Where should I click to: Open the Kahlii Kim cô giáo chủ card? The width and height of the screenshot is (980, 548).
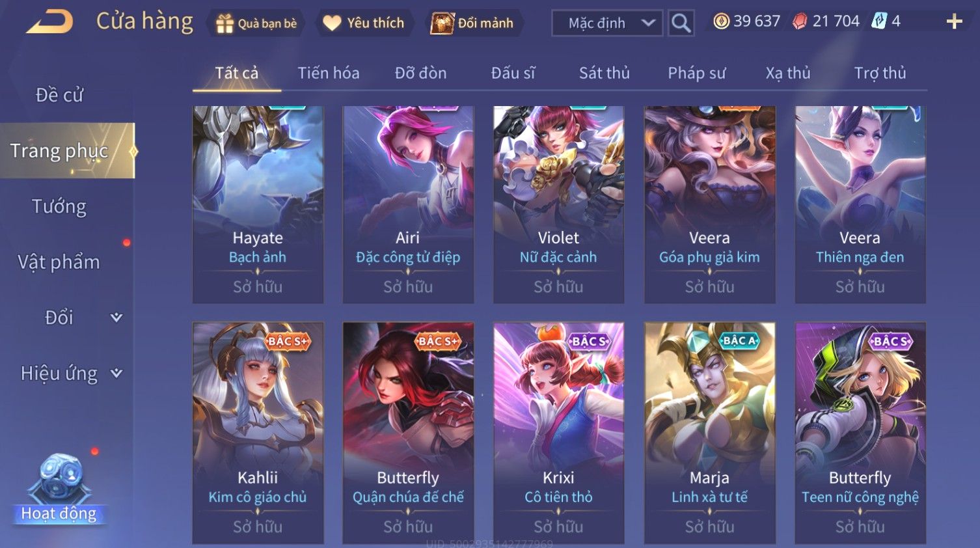point(258,433)
